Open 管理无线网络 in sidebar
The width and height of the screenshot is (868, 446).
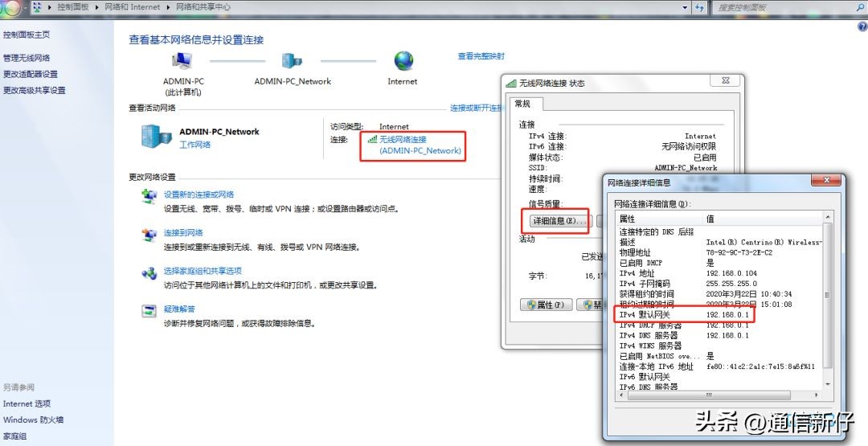(27, 58)
